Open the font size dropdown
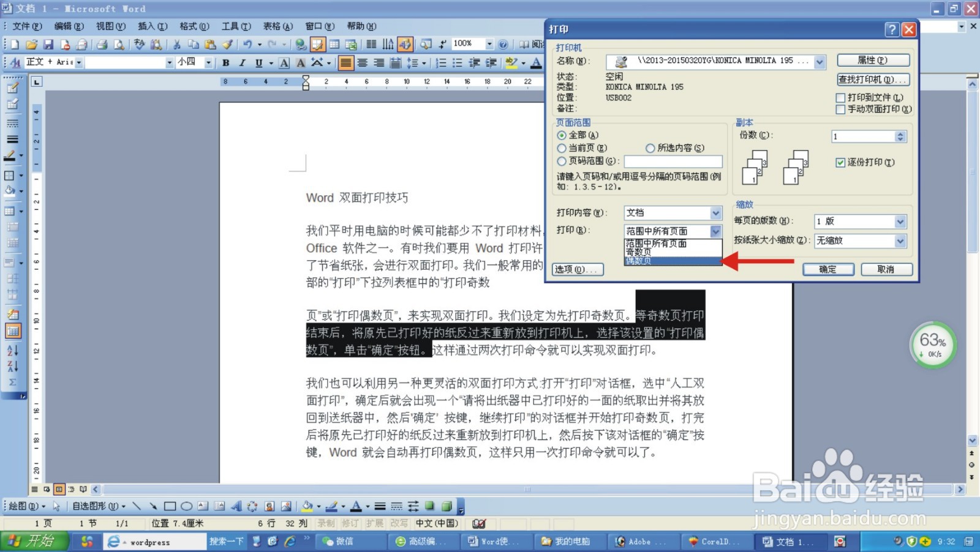 [208, 62]
